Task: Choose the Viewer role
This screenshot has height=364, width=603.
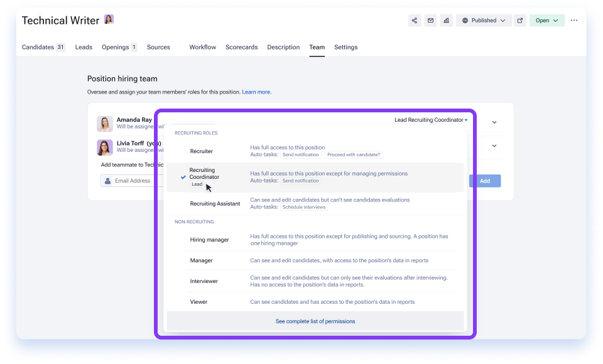Action: coord(315,302)
